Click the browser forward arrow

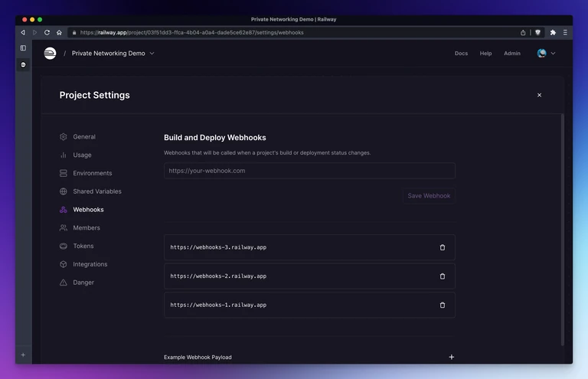pos(35,33)
